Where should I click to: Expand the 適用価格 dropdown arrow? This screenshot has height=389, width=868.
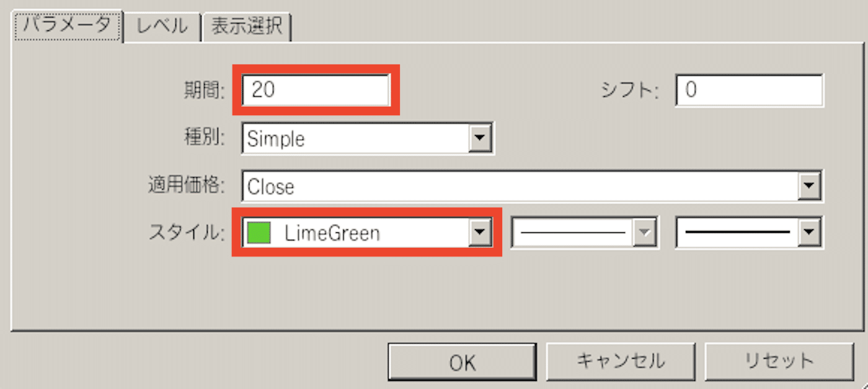coord(809,186)
